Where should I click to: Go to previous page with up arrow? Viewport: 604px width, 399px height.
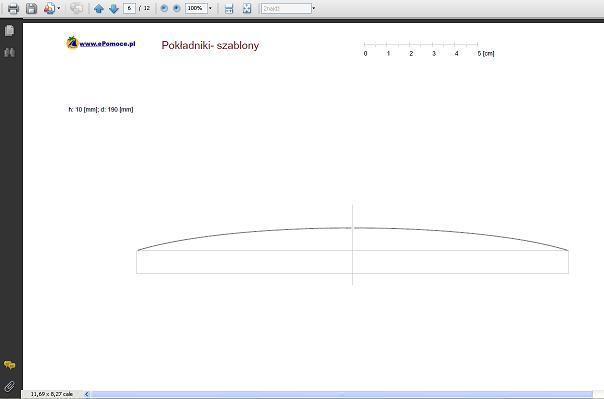pos(99,8)
